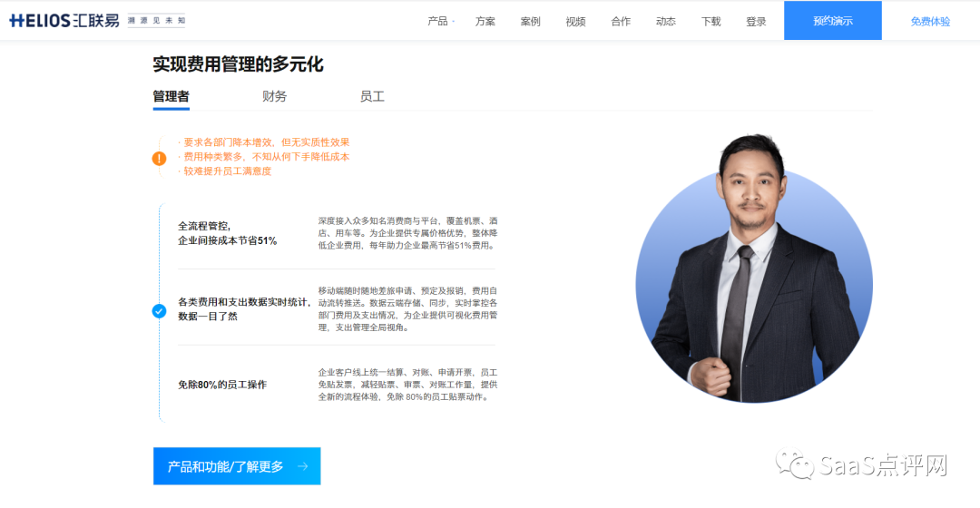Switch to the 财务 tab
Viewport: 980px width, 508px height.
point(274,96)
